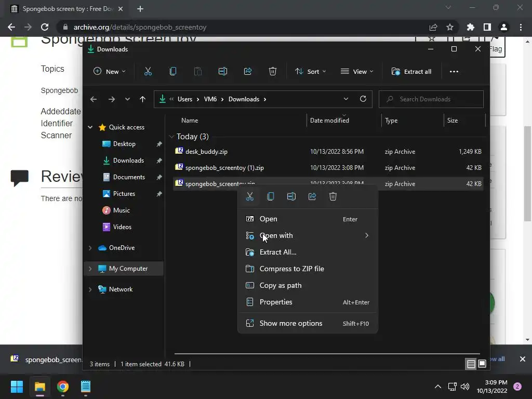Expand Network tree node
This screenshot has height=399, width=532.
[x=90, y=289]
